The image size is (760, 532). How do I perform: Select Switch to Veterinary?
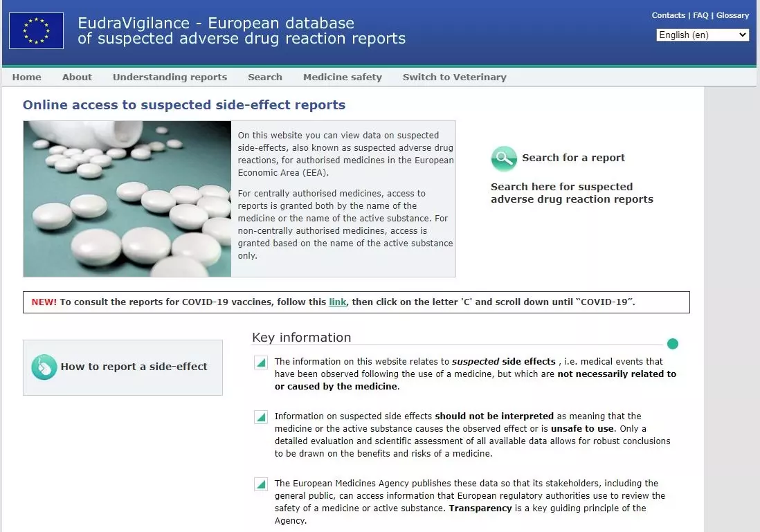coord(455,77)
